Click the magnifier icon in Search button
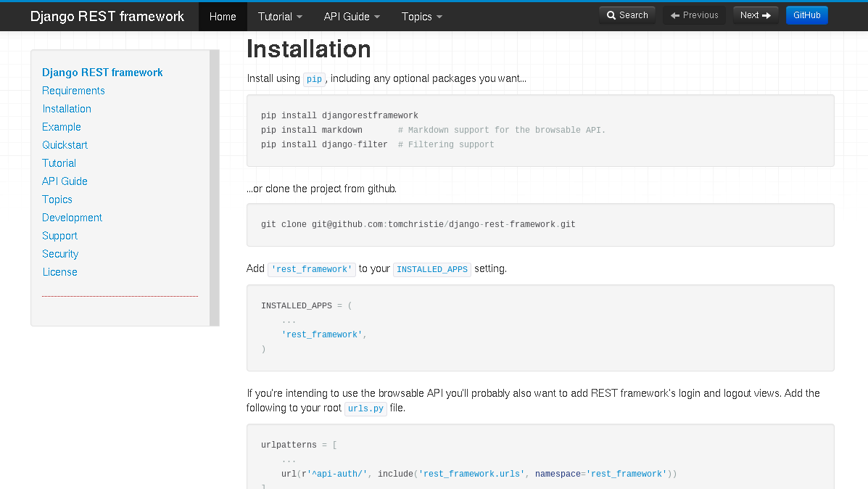868x489 pixels. coord(611,15)
